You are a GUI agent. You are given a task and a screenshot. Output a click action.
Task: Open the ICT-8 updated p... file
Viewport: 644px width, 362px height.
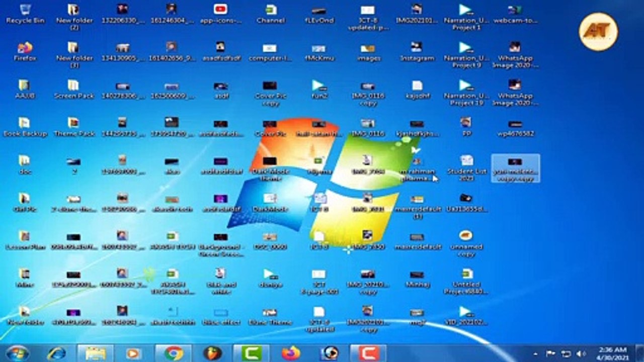click(x=368, y=17)
